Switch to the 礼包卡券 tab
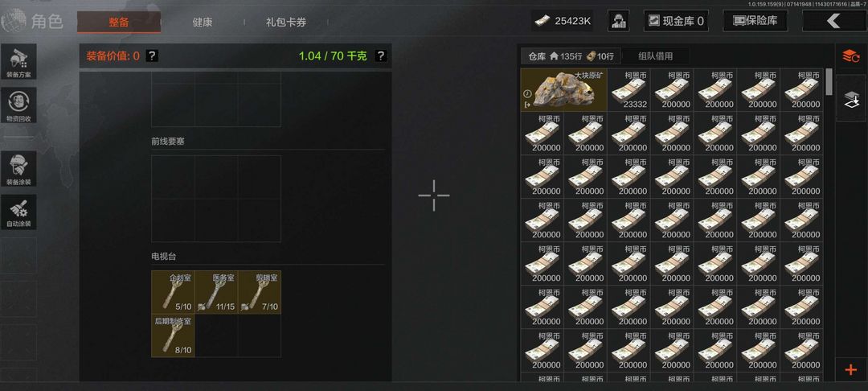The image size is (868, 391). (285, 23)
